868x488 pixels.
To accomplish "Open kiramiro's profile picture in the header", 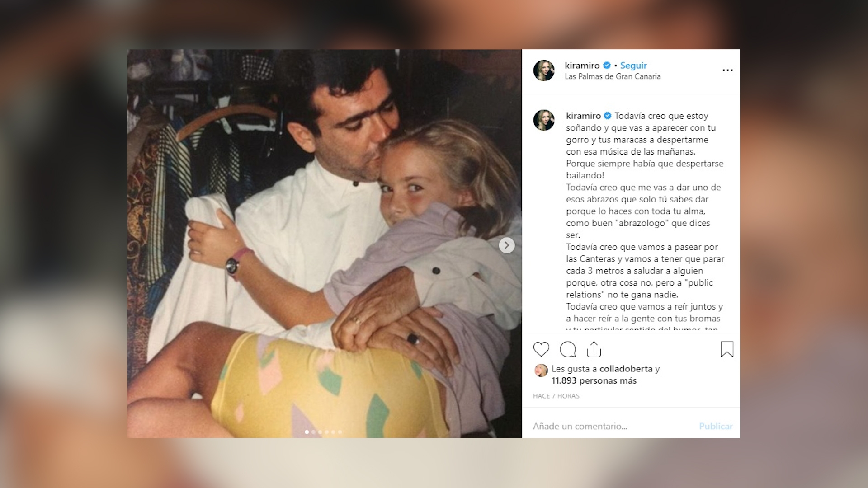I will tap(544, 70).
